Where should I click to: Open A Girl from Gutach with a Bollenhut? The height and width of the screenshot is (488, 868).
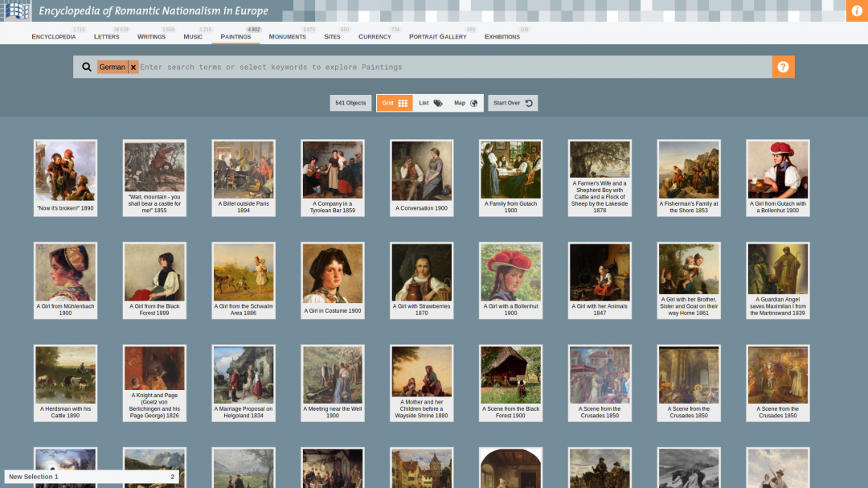tap(778, 178)
